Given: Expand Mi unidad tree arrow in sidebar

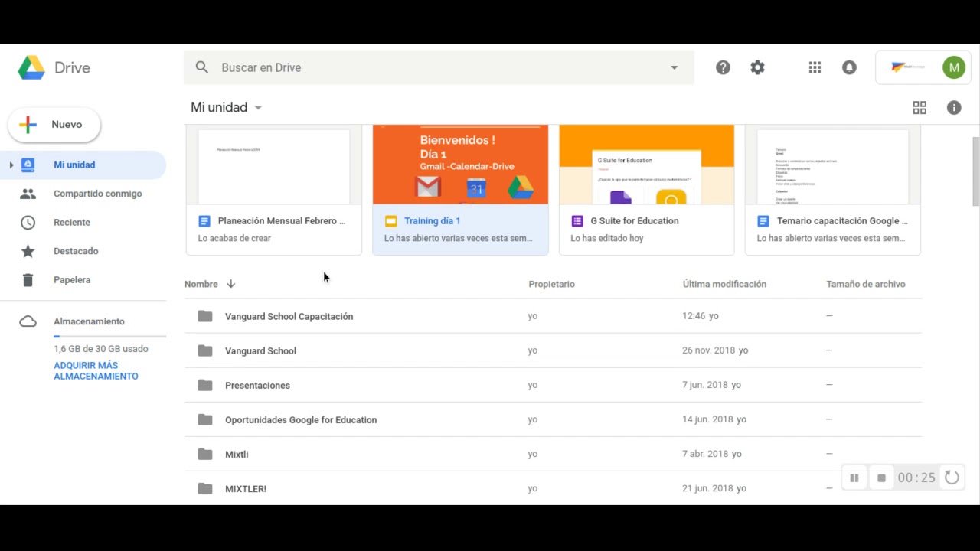Looking at the screenshot, I should (11, 165).
